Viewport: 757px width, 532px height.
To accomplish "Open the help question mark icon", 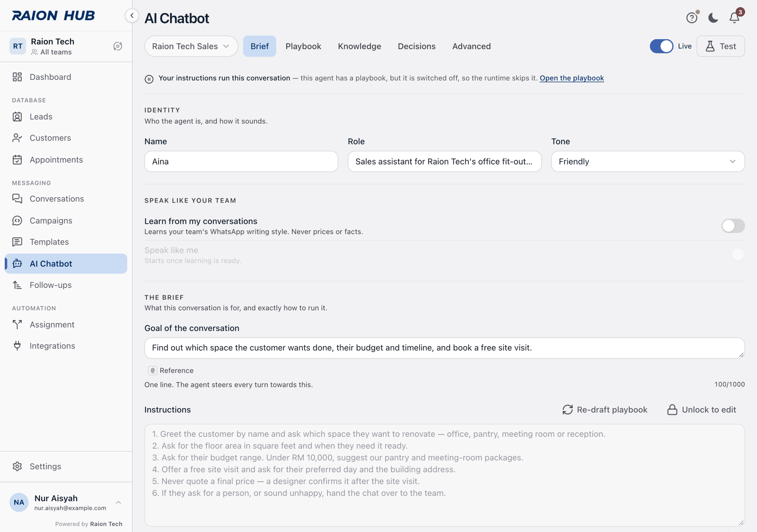I will (x=692, y=17).
